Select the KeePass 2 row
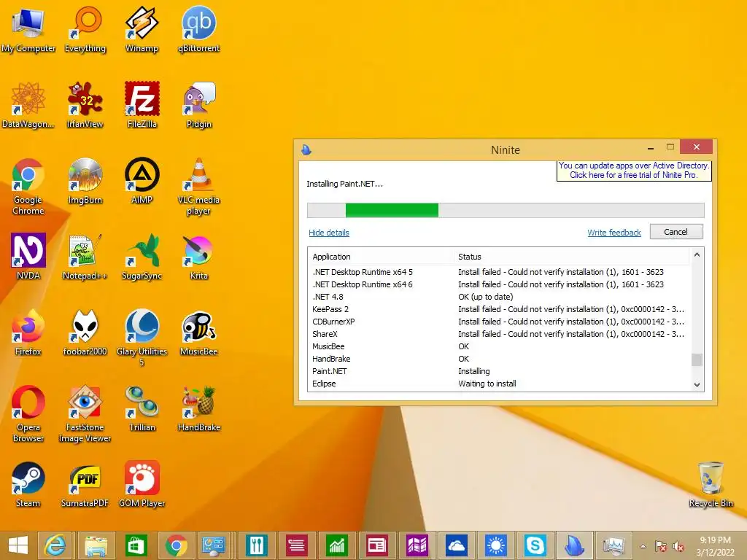 pyautogui.click(x=499, y=309)
